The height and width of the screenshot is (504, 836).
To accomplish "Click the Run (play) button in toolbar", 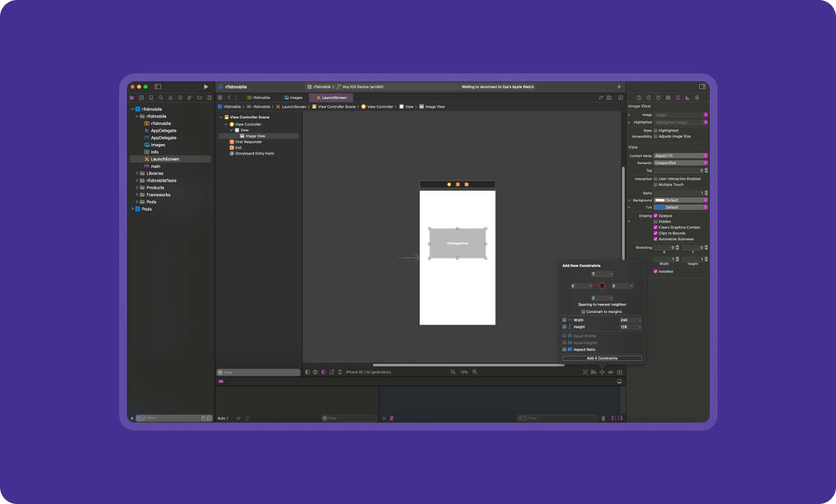I will (206, 86).
